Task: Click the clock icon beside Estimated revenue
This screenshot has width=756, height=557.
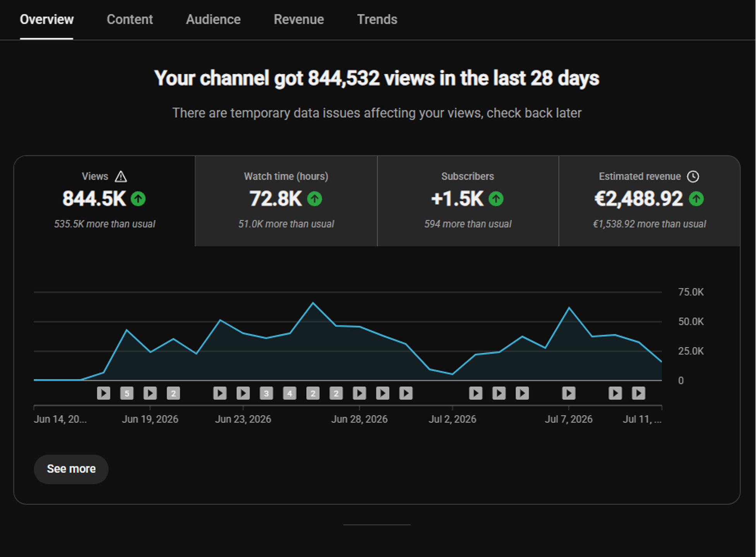Action: point(693,177)
